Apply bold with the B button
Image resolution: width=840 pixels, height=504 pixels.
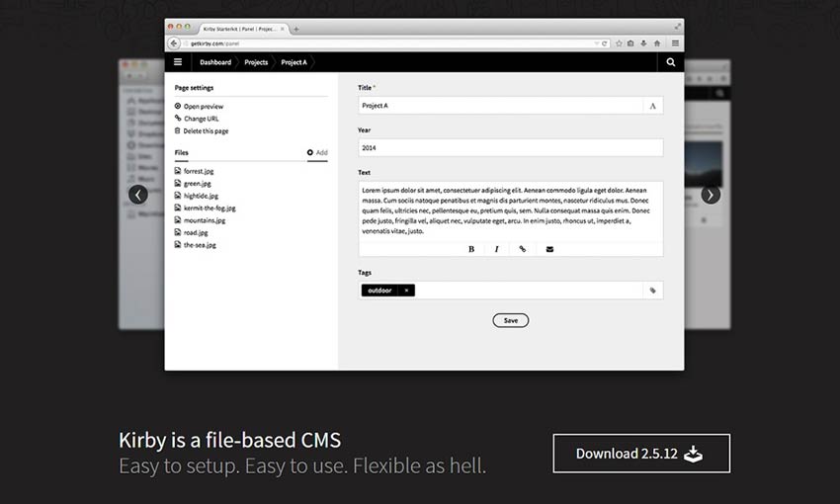471,249
